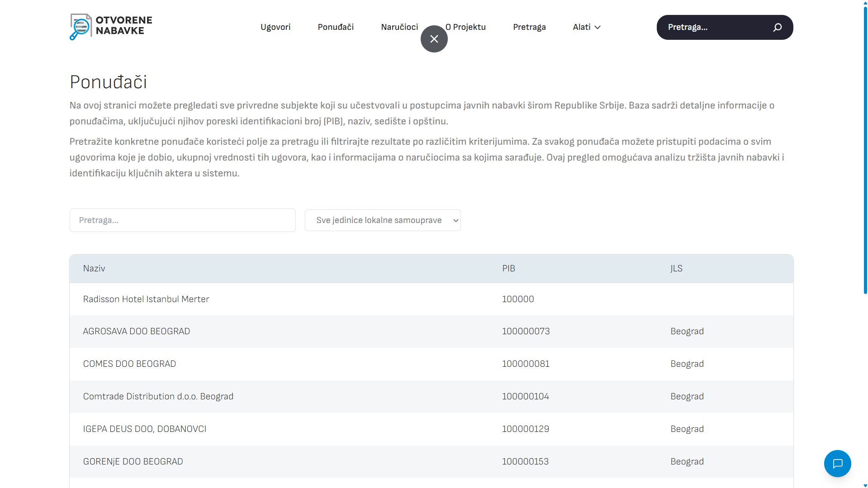Screen dimensions: 868x488
Task: Open the Ugovori menu item
Action: click(275, 27)
